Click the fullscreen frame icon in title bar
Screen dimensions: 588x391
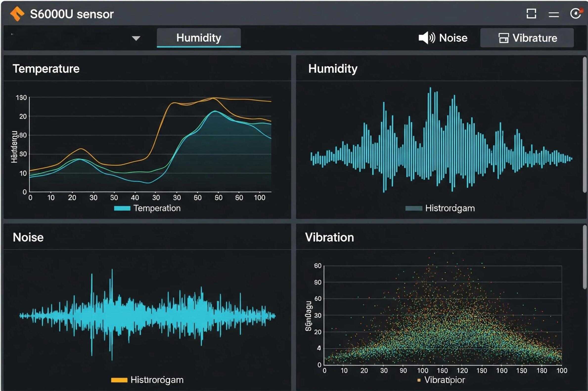(x=531, y=14)
